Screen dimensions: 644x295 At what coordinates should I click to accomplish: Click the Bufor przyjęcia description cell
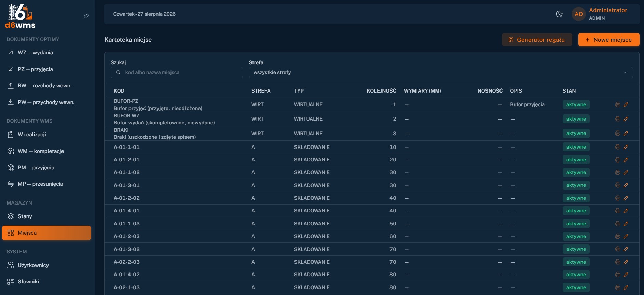(x=527, y=104)
